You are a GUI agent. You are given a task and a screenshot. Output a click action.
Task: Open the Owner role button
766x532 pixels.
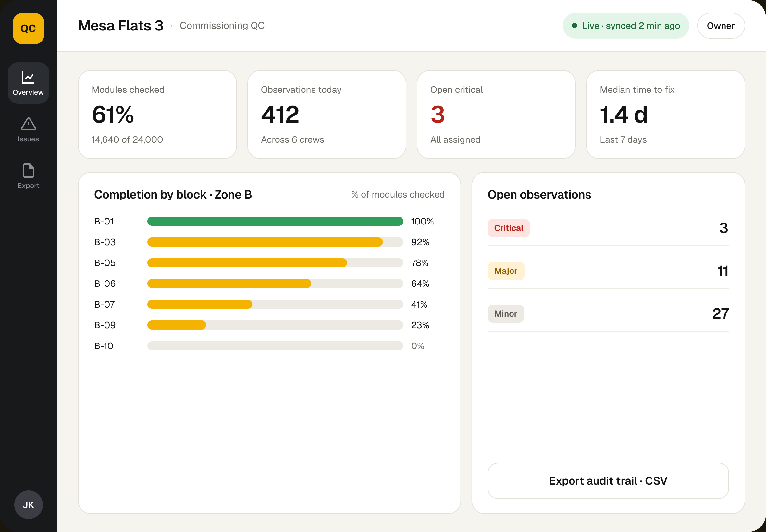[721, 26]
